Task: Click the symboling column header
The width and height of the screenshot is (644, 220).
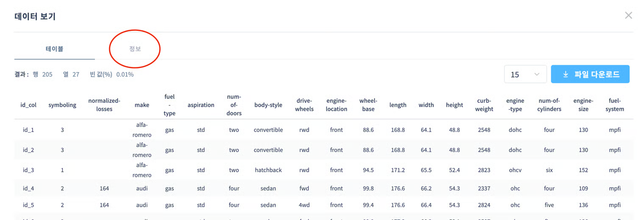Action: point(62,105)
